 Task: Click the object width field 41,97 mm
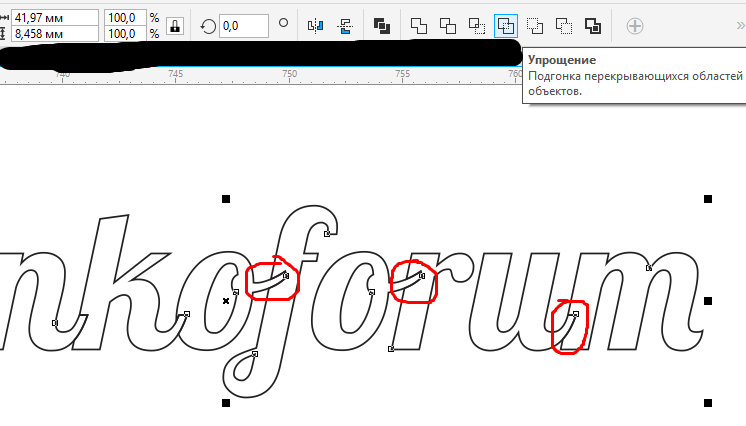(x=54, y=17)
